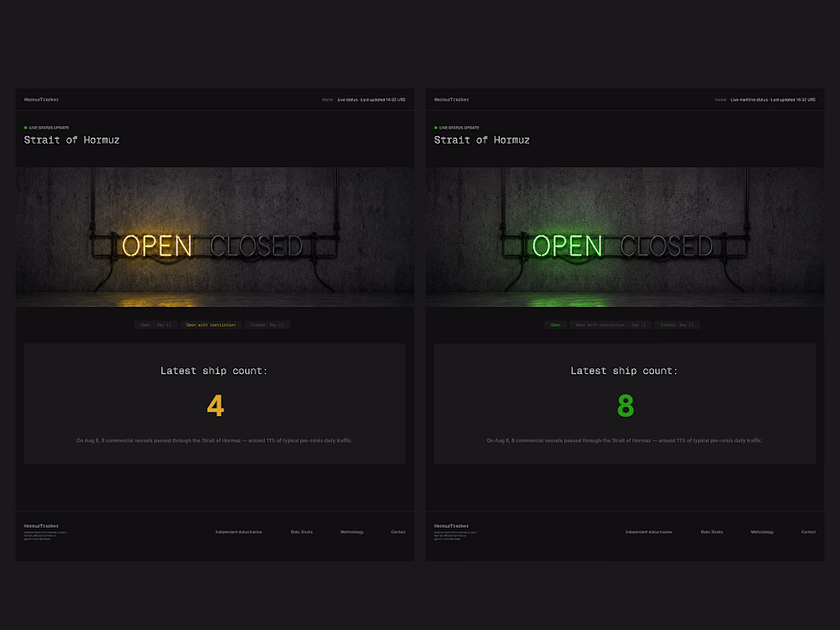Select Closed status tab in left mockup
The width and height of the screenshot is (840, 630).
coord(267,325)
